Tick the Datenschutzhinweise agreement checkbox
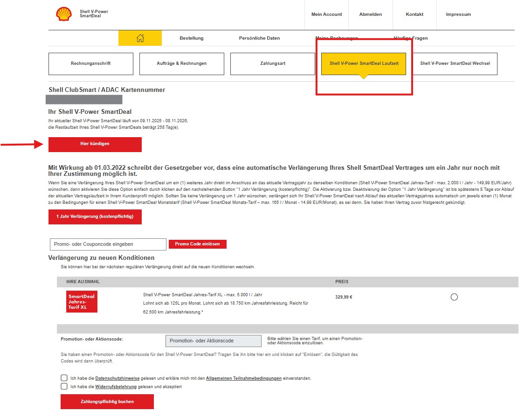Screen dimensions: 532x418 pos(64,378)
